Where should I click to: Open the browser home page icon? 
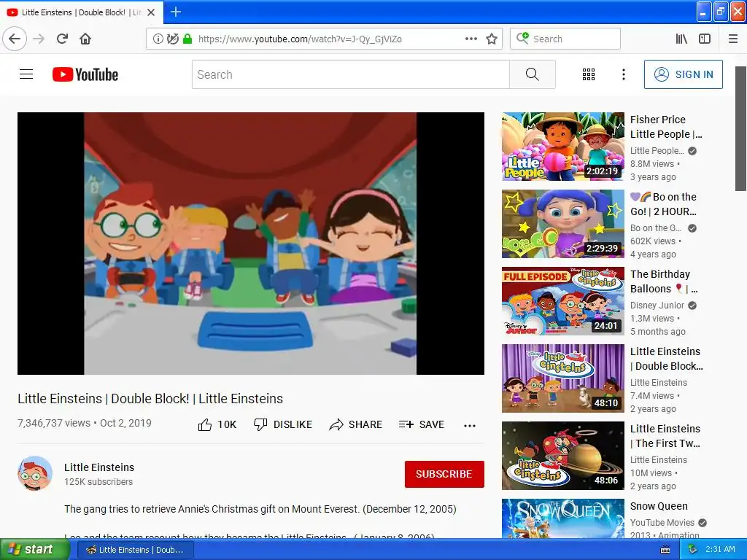[85, 39]
